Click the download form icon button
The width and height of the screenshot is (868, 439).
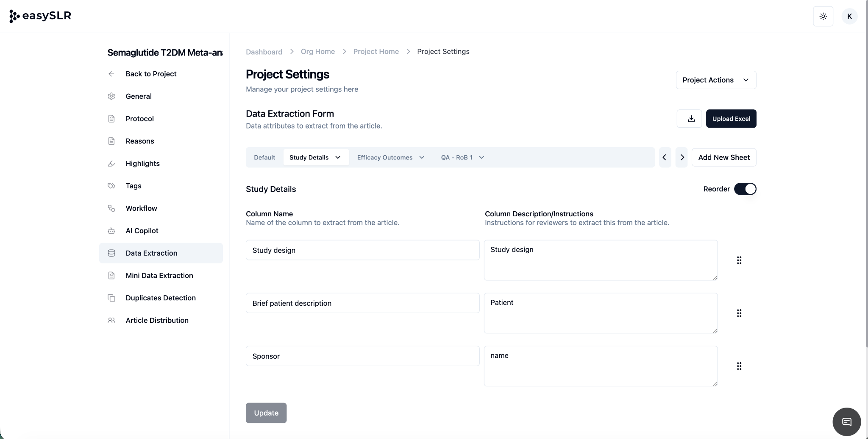(689, 119)
